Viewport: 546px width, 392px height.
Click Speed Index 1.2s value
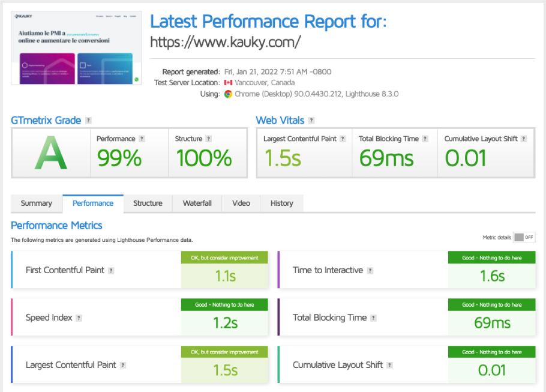(225, 323)
